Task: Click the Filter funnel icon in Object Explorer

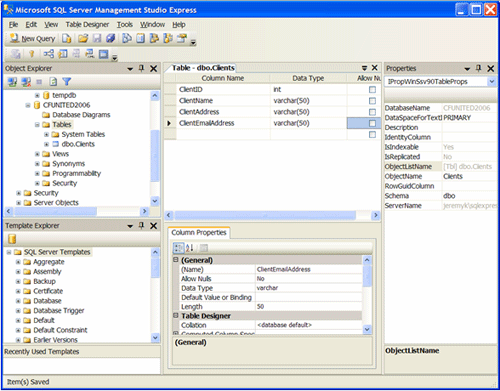Action: click(x=67, y=82)
